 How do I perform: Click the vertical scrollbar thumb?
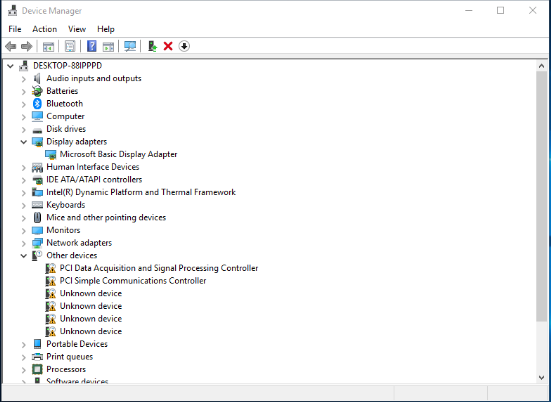tap(542, 196)
